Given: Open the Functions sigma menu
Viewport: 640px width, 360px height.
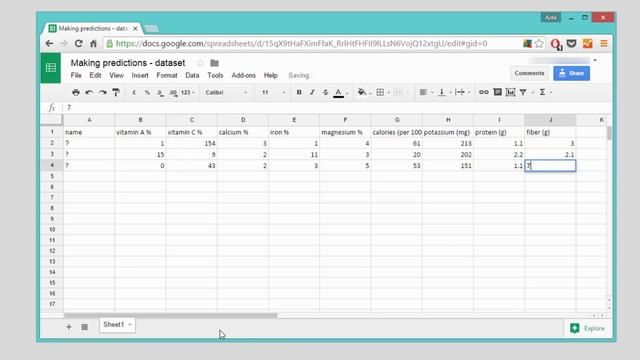Looking at the screenshot, I should click(542, 92).
